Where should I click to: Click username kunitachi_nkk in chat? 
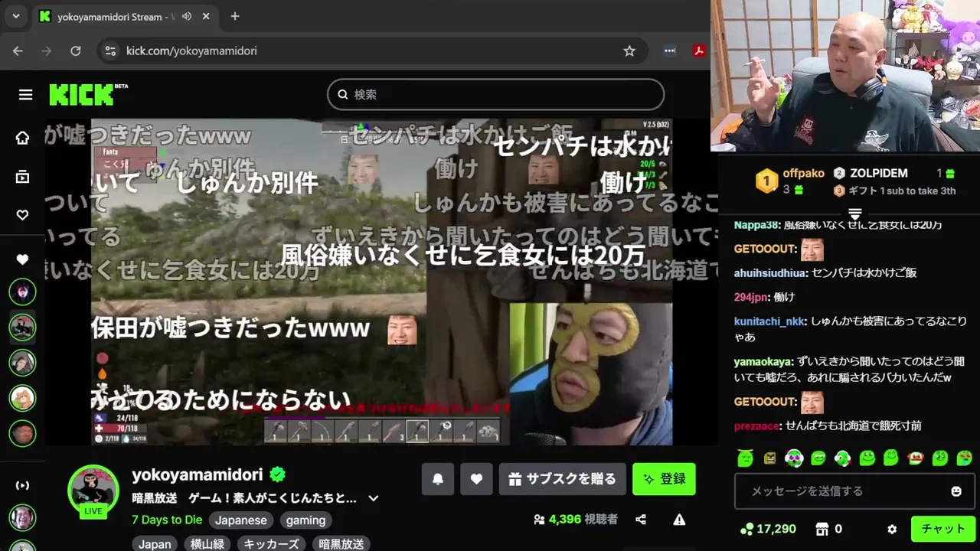(769, 321)
